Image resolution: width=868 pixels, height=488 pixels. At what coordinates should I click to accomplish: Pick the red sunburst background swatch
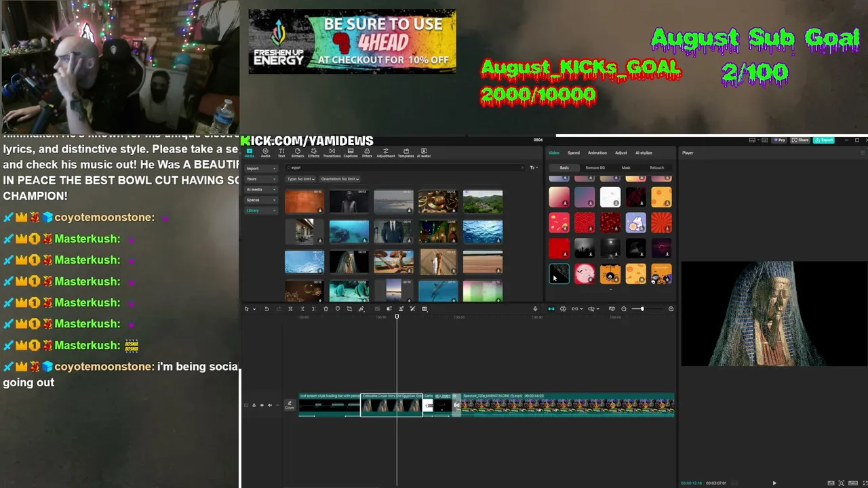click(x=661, y=223)
